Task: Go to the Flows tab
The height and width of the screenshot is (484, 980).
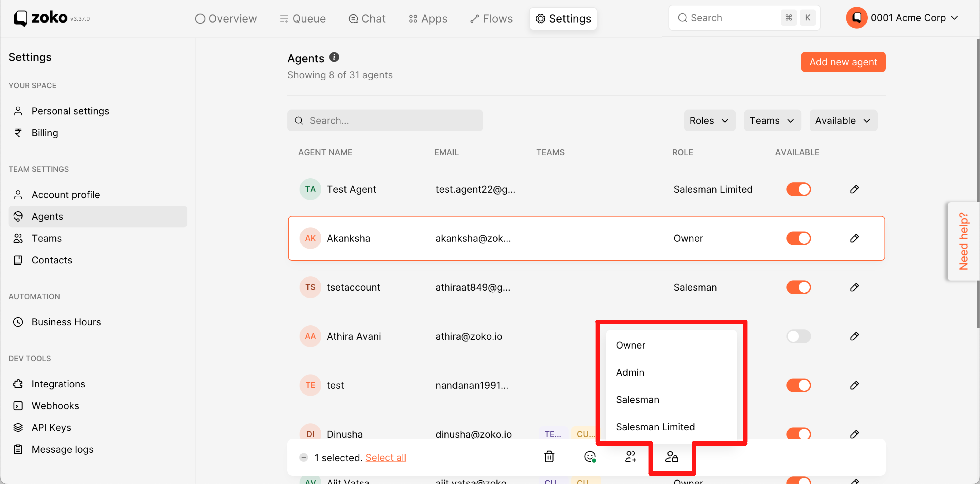Action: [x=491, y=19]
